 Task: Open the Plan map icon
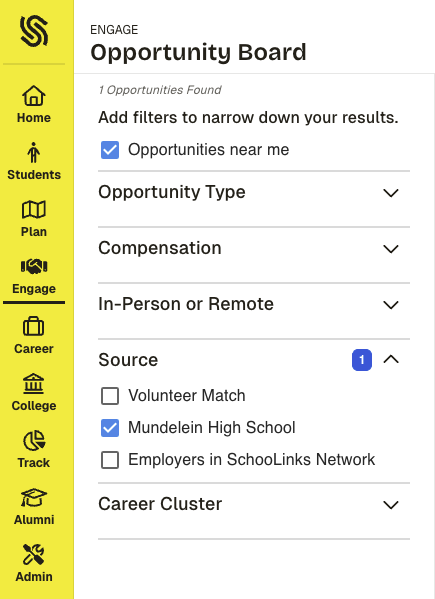pyautogui.click(x=34, y=209)
